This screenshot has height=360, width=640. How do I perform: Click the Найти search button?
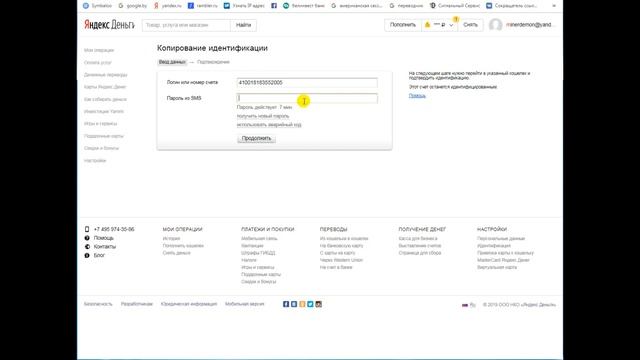[243, 25]
